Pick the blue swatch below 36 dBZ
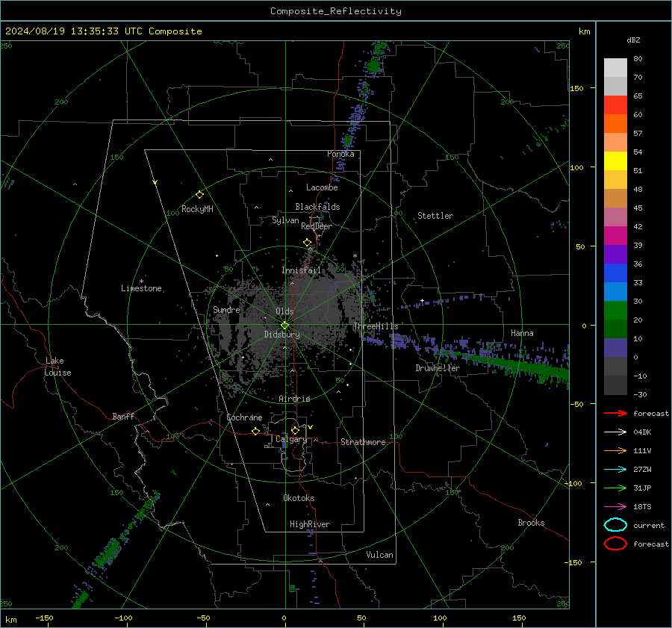 [615, 273]
